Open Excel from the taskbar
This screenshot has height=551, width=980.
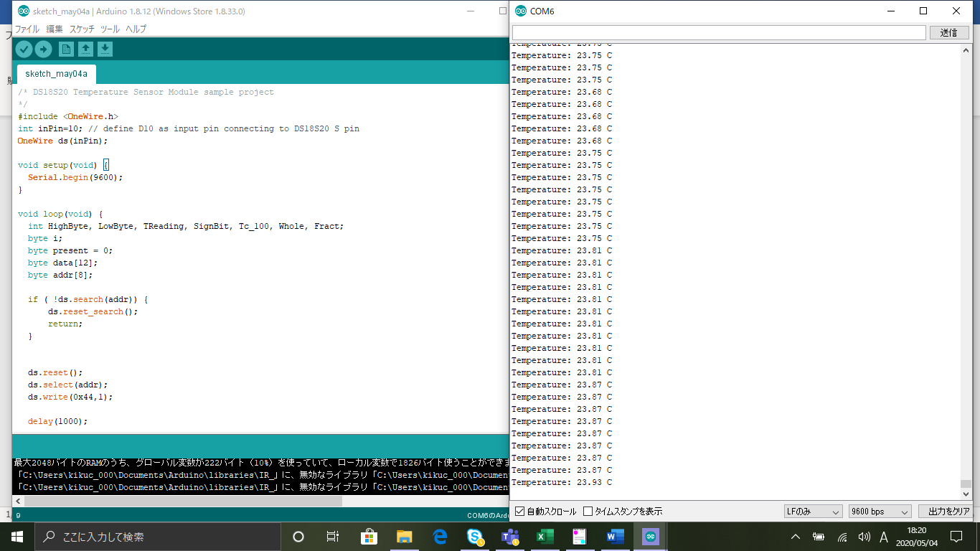point(545,537)
